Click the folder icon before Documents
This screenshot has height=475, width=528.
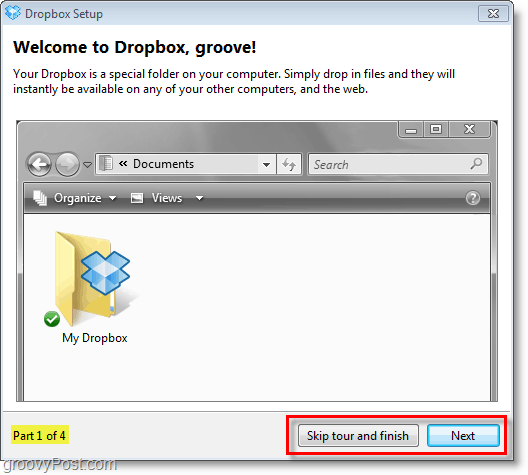click(x=106, y=164)
